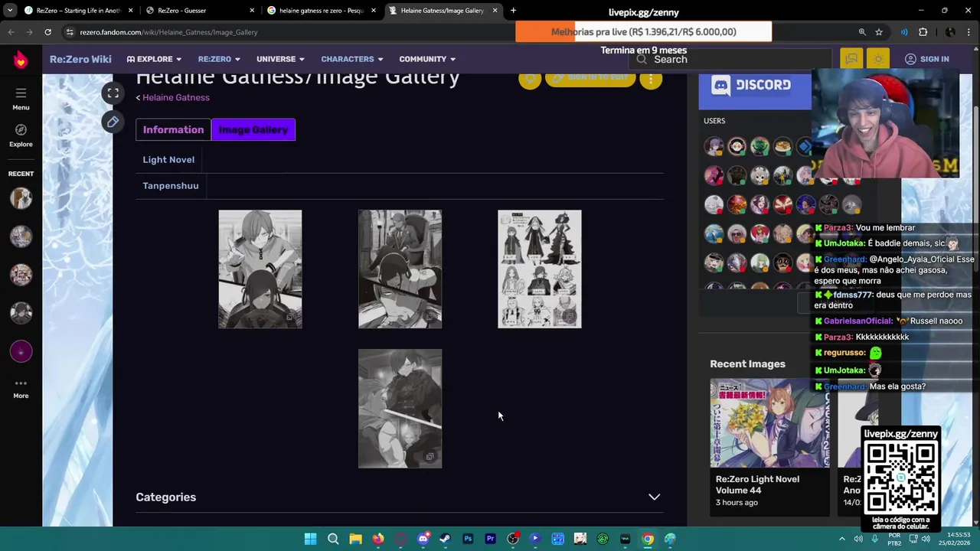Viewport: 980px width, 551px height.
Task: Launch Firefox from the taskbar
Action: click(377, 539)
